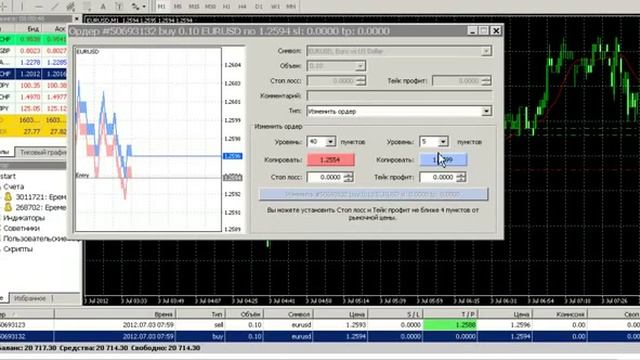Select the sell order row 50693123
The image size is (640, 360).
tap(320, 325)
